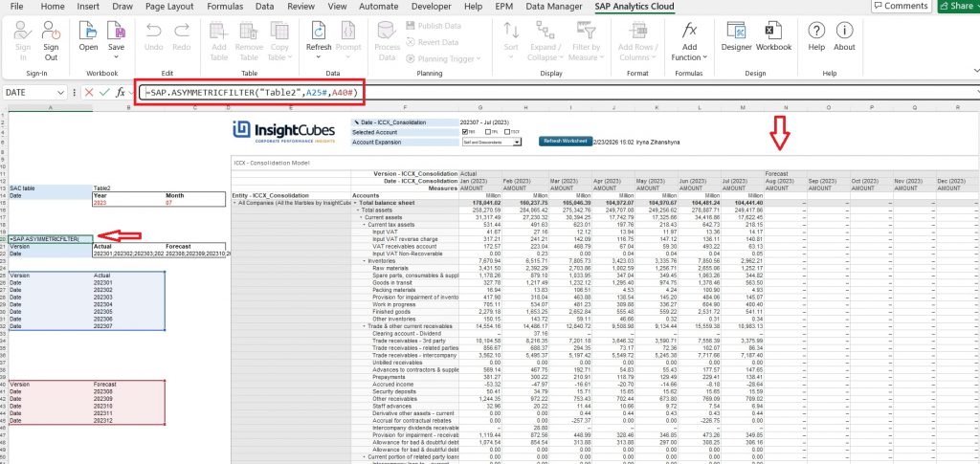Image resolution: width=980 pixels, height=464 pixels.
Task: Click the formula bar fx Insert Function icon
Action: click(121, 93)
